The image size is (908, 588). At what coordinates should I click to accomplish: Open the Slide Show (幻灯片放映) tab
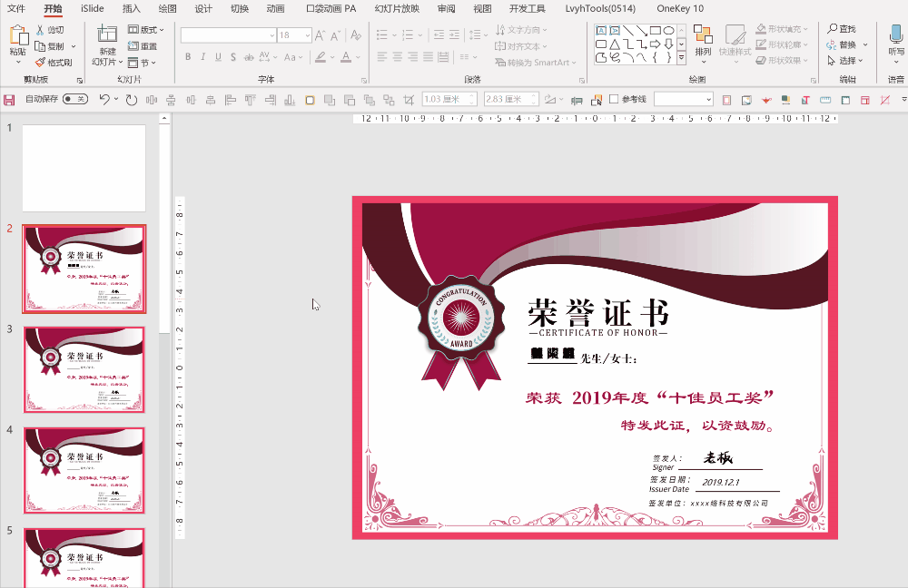coord(397,9)
